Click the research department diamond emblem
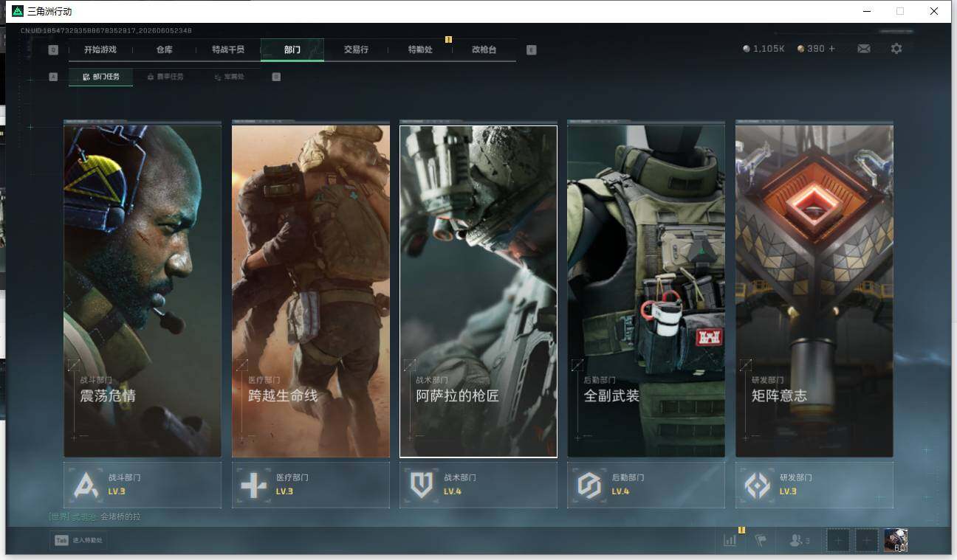This screenshot has width=957, height=560. [758, 485]
